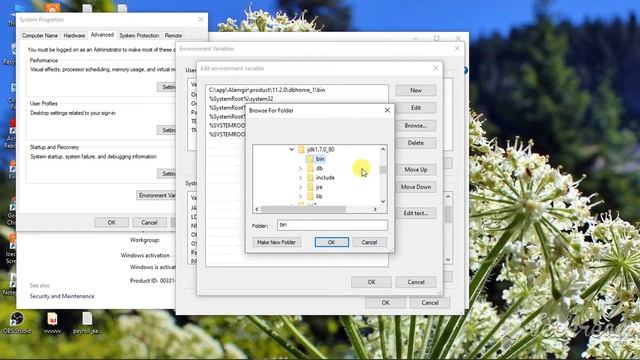The width and height of the screenshot is (640, 360).
Task: Select the jdk1.7.0_80 folder row
Action: pos(320,149)
